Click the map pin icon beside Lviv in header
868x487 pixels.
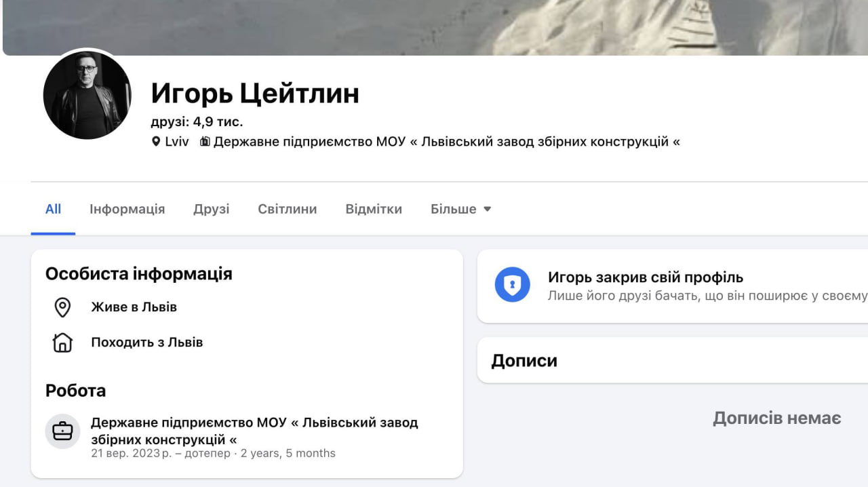pos(156,142)
